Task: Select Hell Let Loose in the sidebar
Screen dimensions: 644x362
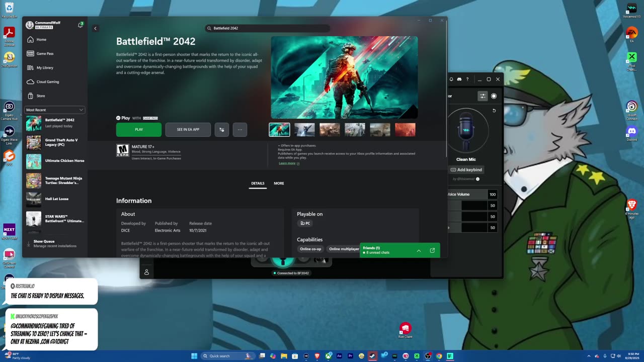Action: click(x=55, y=199)
